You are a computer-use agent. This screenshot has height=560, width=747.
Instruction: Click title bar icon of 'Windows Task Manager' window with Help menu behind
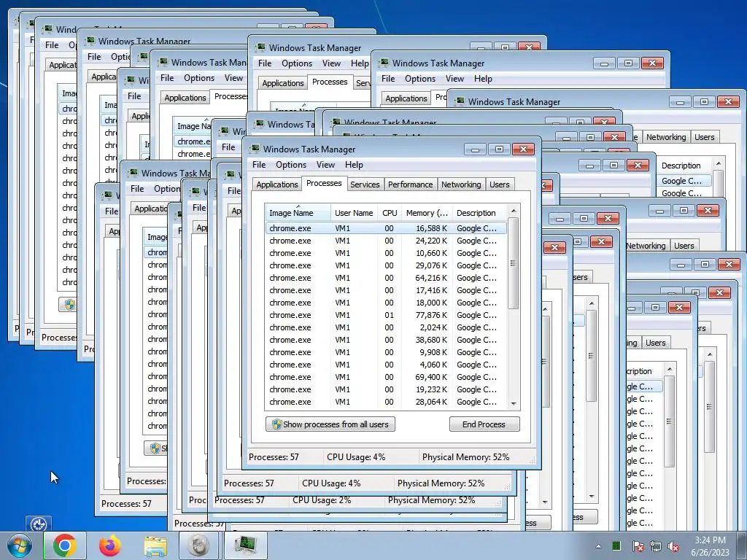coord(383,63)
